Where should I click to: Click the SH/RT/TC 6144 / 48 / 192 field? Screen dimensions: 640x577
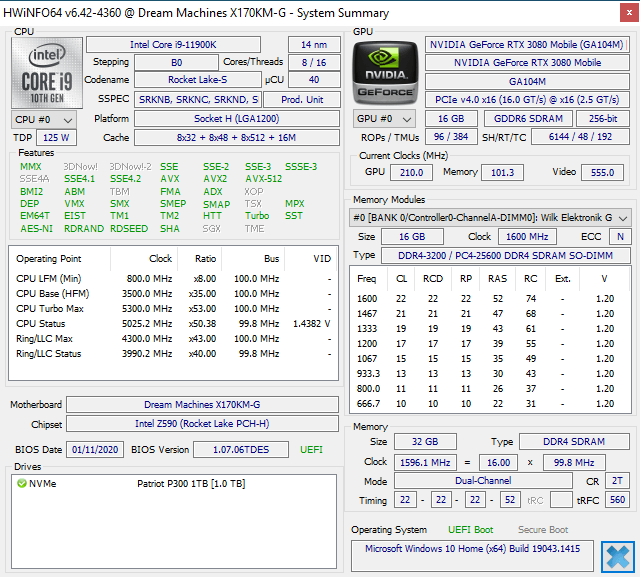(580, 137)
